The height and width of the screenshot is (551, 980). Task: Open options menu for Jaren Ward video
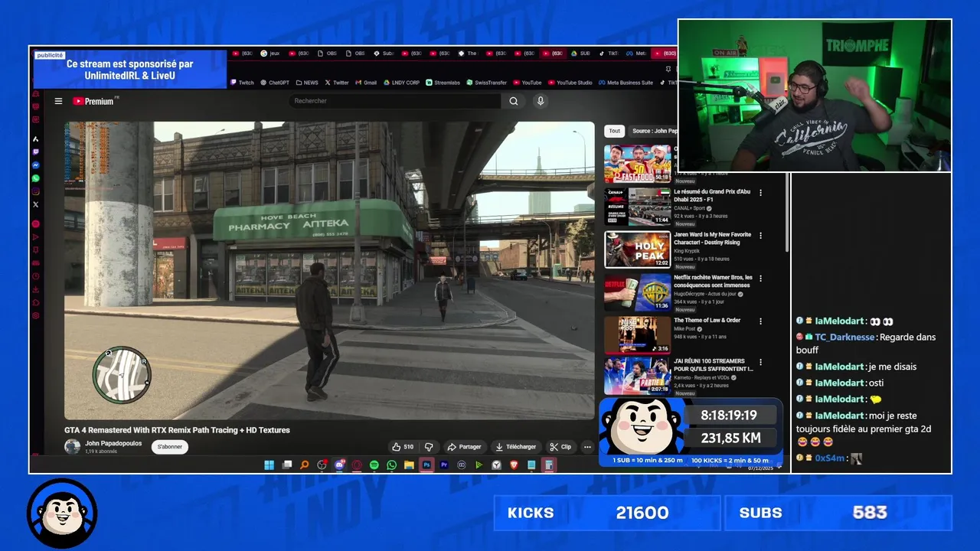[x=760, y=236]
